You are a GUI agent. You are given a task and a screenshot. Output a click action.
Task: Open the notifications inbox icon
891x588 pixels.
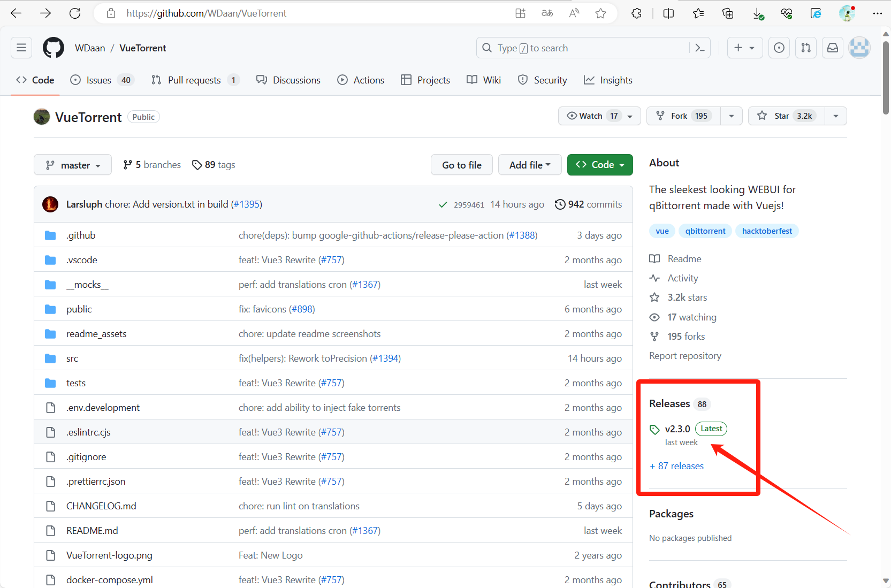point(833,48)
